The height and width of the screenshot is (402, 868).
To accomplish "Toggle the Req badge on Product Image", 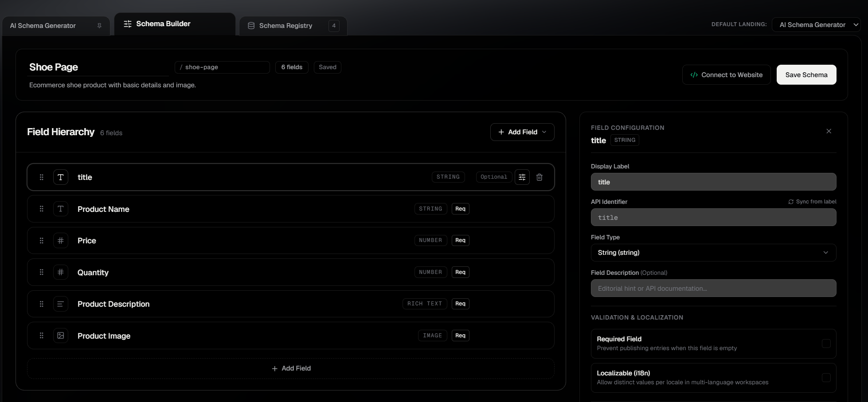I will pyautogui.click(x=461, y=336).
